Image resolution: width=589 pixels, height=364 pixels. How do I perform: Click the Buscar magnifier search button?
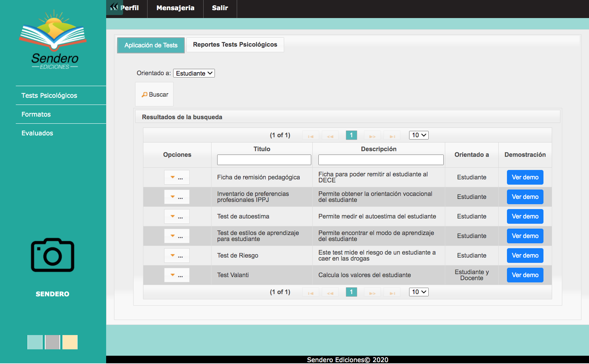pyautogui.click(x=155, y=94)
